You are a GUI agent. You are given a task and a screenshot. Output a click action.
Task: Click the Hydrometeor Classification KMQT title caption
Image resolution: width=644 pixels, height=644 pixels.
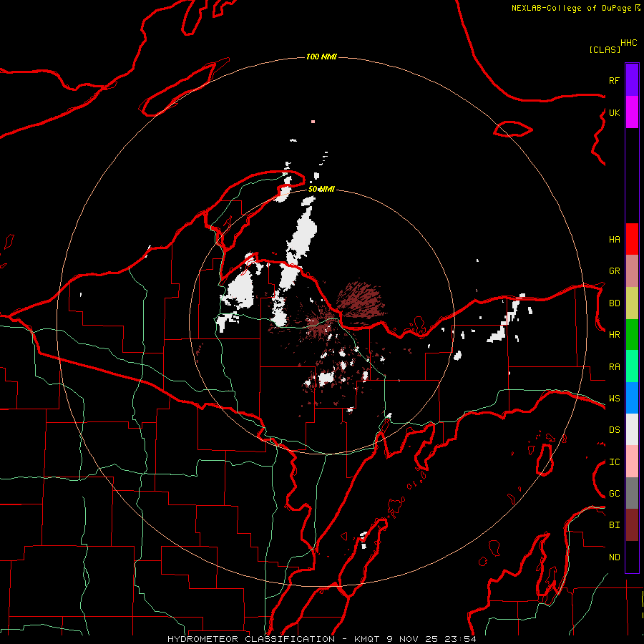click(322, 639)
